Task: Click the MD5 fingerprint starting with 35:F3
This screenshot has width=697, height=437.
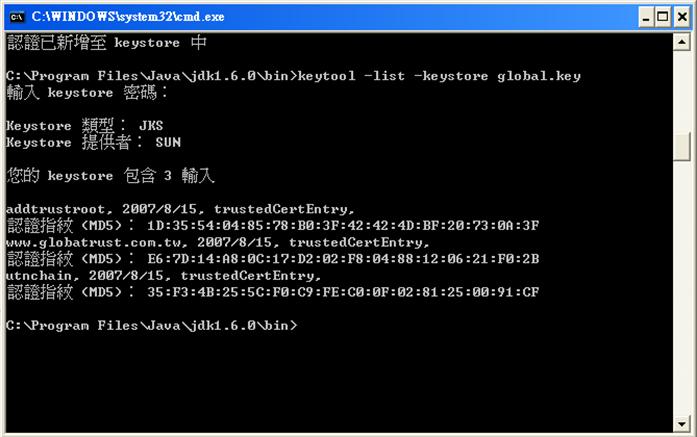Action: click(x=343, y=292)
